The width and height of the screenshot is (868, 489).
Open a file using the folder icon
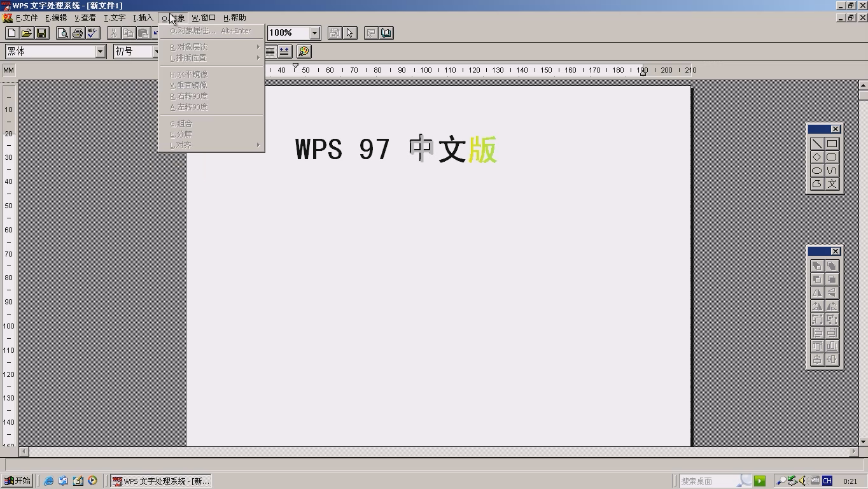click(26, 33)
